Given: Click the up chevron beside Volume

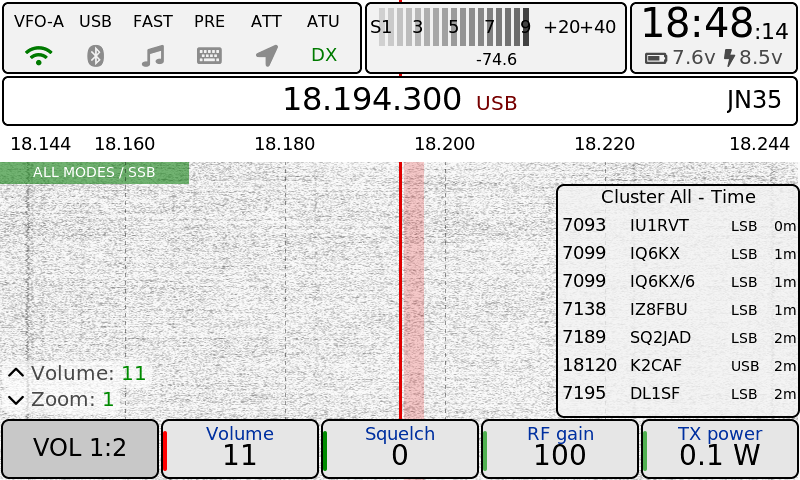Looking at the screenshot, I should tap(16, 373).
